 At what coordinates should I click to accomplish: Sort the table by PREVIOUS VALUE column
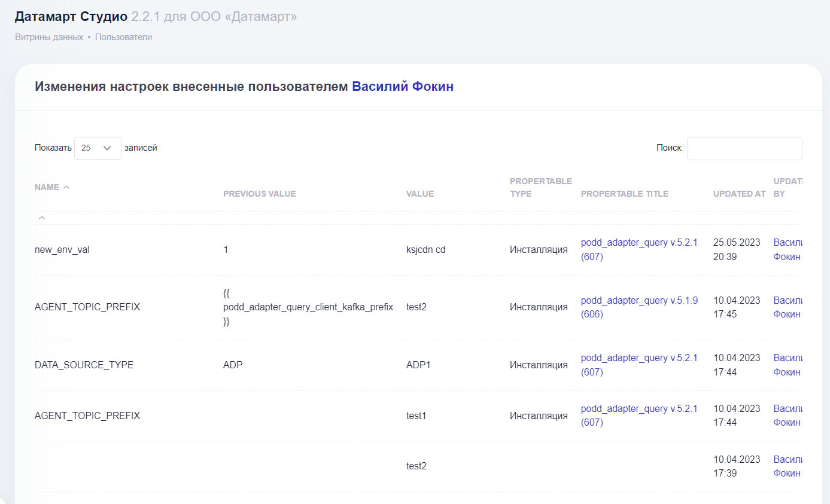259,193
